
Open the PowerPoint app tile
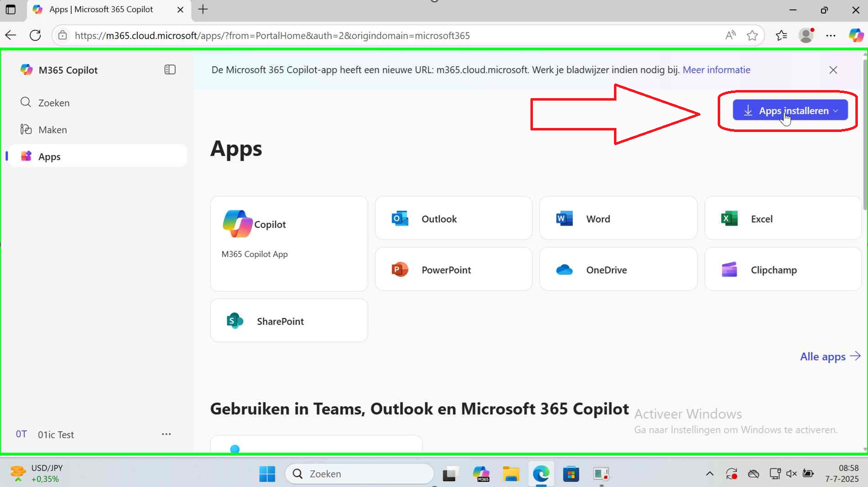click(453, 270)
